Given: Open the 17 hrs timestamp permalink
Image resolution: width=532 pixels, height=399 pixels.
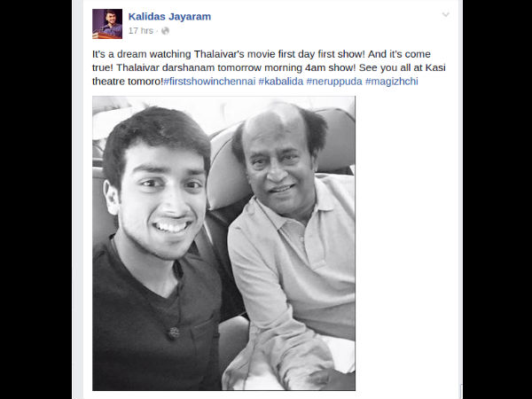Looking at the screenshot, I should coord(141,31).
